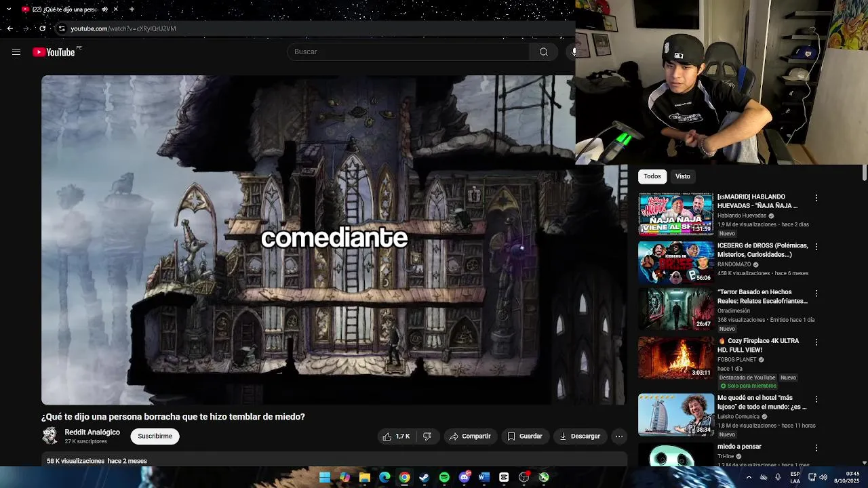The width and height of the screenshot is (868, 488).
Task: Open Luisito Comunica hotel video thumbnail
Action: coord(675,414)
